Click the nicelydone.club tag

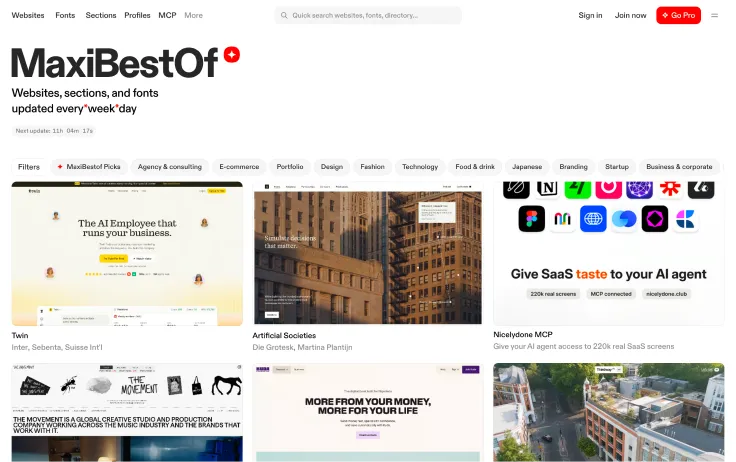point(666,294)
